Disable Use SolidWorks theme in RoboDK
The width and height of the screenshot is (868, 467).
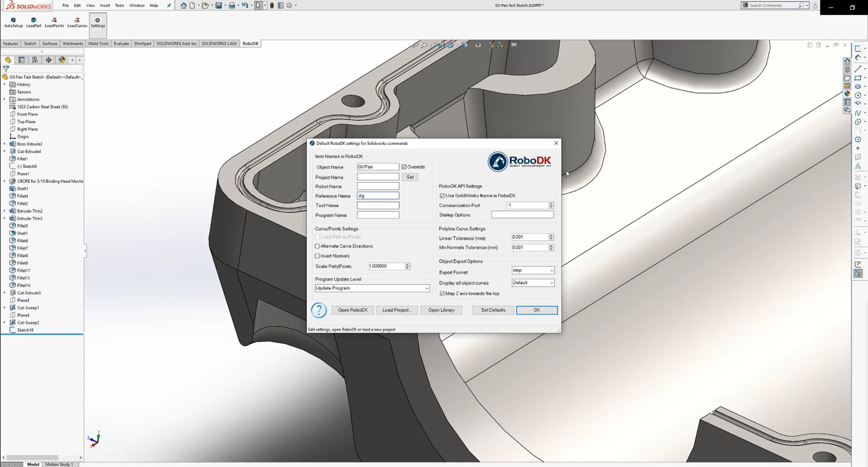coord(442,195)
